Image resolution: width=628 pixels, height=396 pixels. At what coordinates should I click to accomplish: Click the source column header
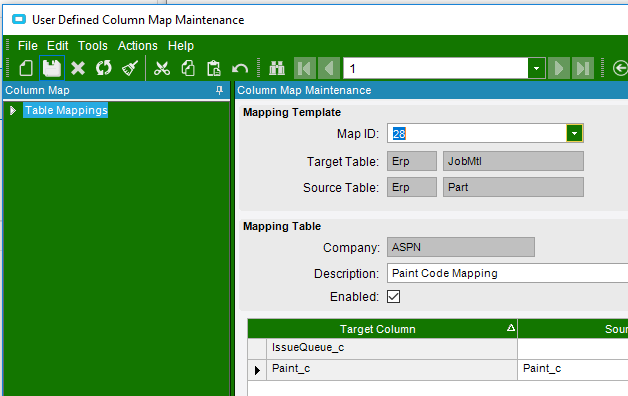[x=573, y=329]
